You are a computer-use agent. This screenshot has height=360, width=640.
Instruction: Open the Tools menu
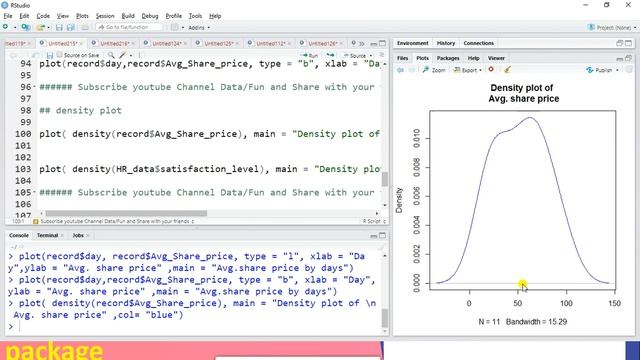point(195,16)
